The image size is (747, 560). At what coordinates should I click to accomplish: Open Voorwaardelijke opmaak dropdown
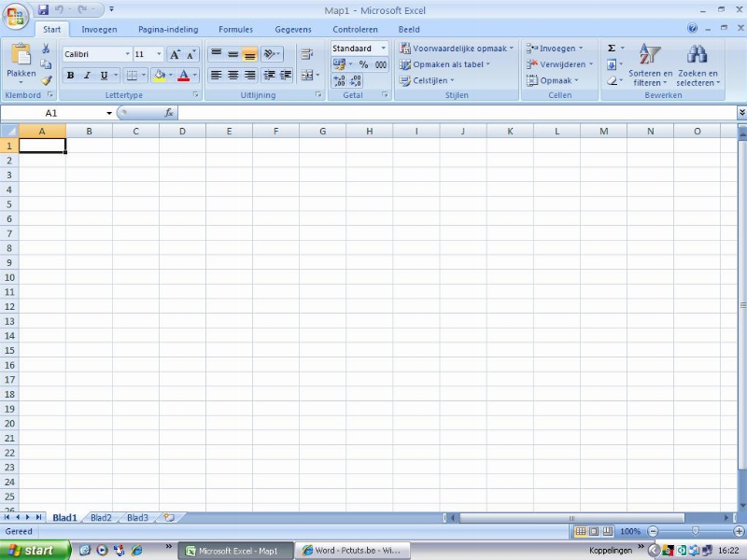[456, 49]
